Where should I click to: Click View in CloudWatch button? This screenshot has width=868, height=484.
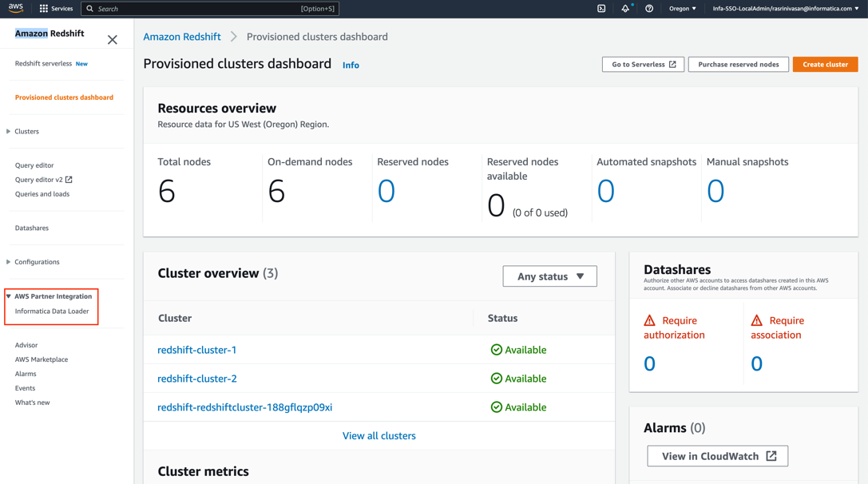[x=717, y=456]
